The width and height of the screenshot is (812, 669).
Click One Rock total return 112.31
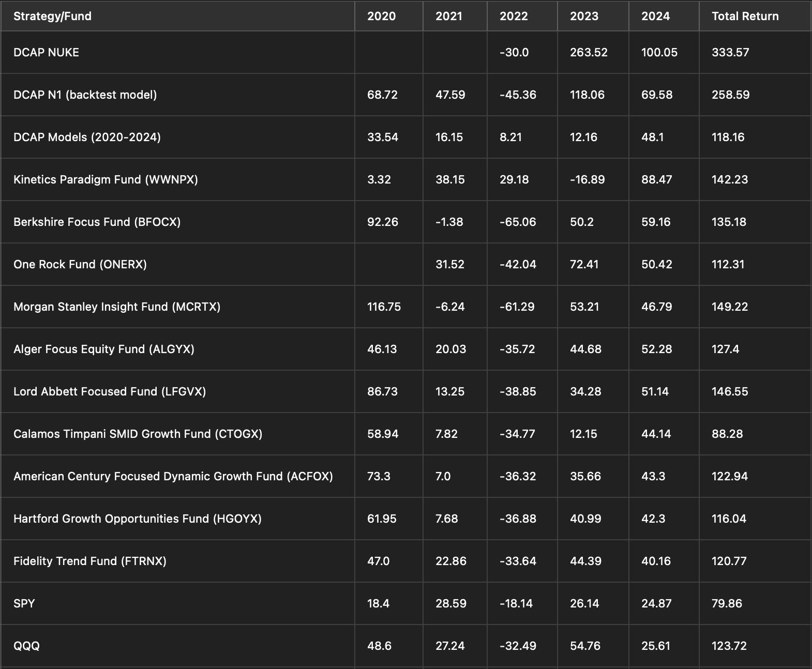coord(728,264)
